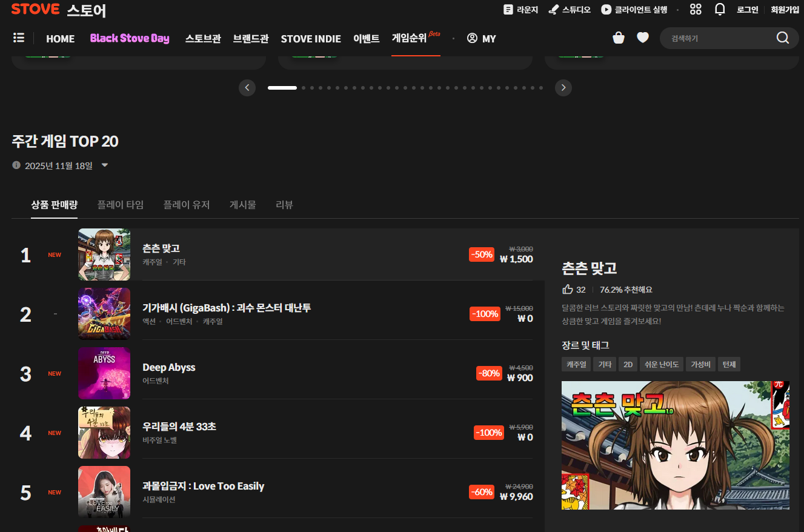Click the STOVE logo
This screenshot has height=532, width=804.
pos(35,9)
